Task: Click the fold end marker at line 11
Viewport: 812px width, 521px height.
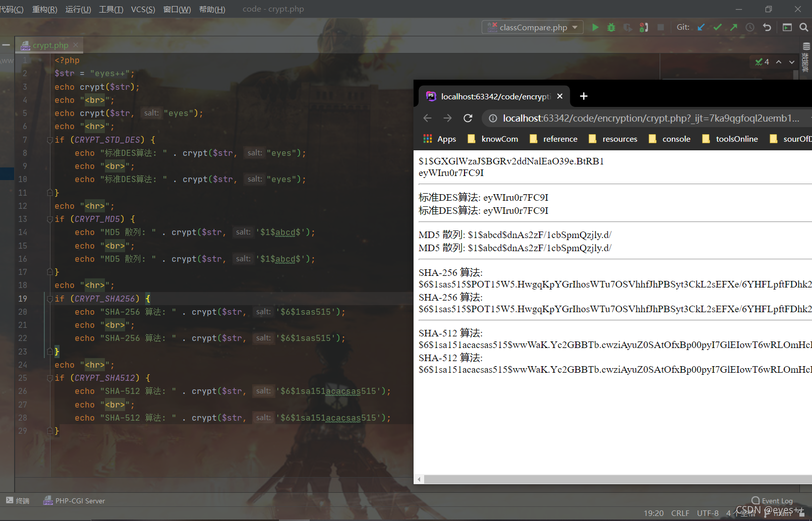Action: (50, 193)
